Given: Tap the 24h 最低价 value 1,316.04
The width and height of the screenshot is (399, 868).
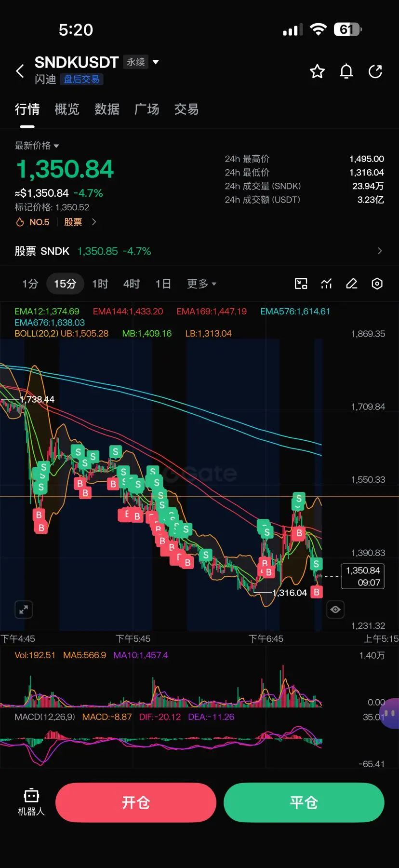Looking at the screenshot, I should [367, 173].
